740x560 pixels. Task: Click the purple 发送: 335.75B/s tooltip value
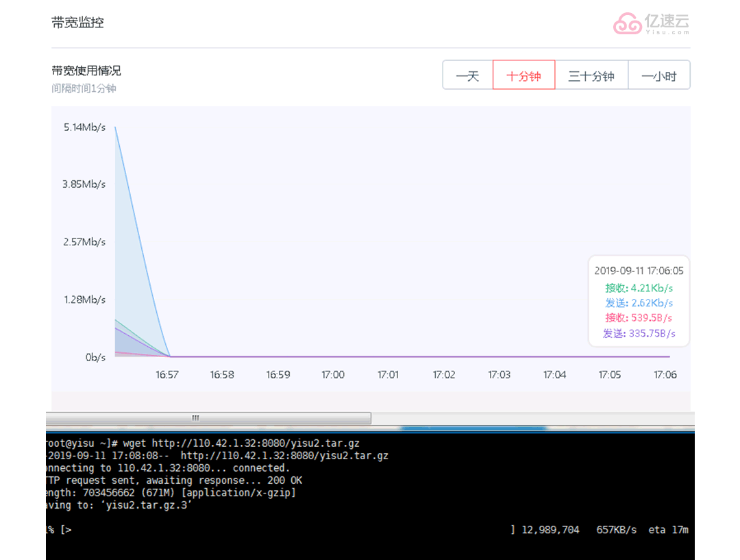[x=639, y=333]
